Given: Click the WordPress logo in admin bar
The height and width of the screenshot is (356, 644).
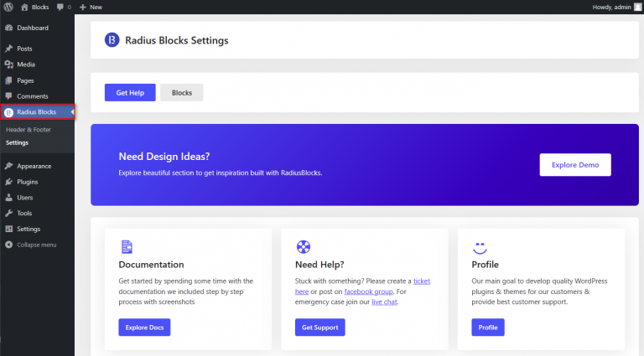Looking at the screenshot, I should click(8, 7).
